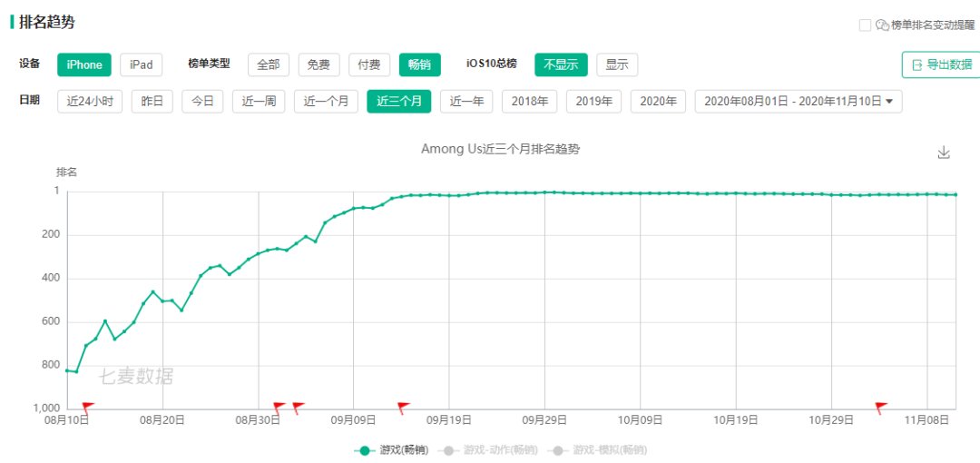Screen dimensions: 980x463
Task: Select the 近24小时 date range
Action: point(90,102)
